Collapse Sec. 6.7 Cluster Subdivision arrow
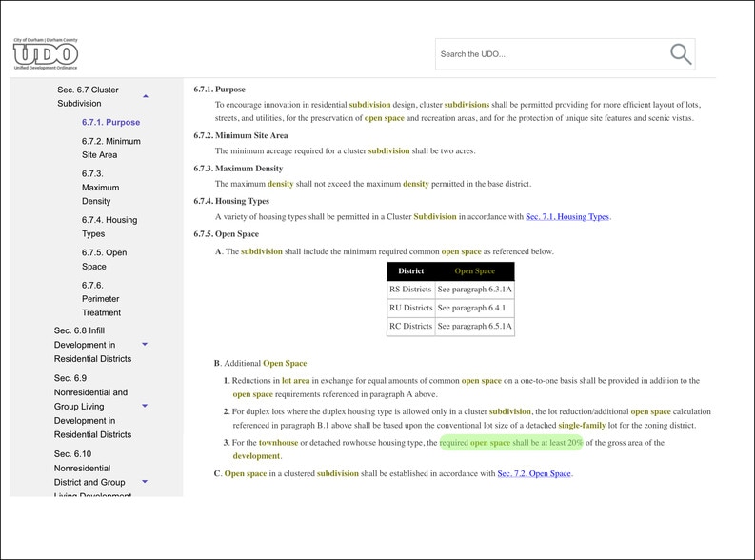 point(146,96)
